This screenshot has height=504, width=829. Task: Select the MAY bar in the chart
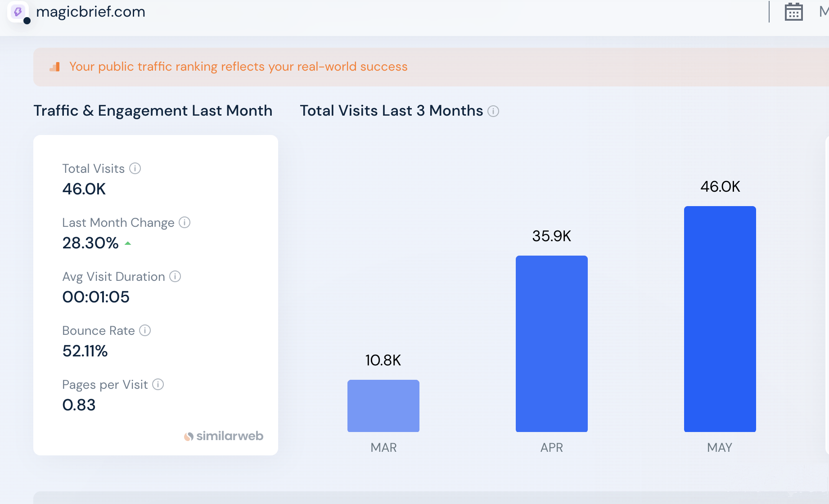(x=720, y=319)
